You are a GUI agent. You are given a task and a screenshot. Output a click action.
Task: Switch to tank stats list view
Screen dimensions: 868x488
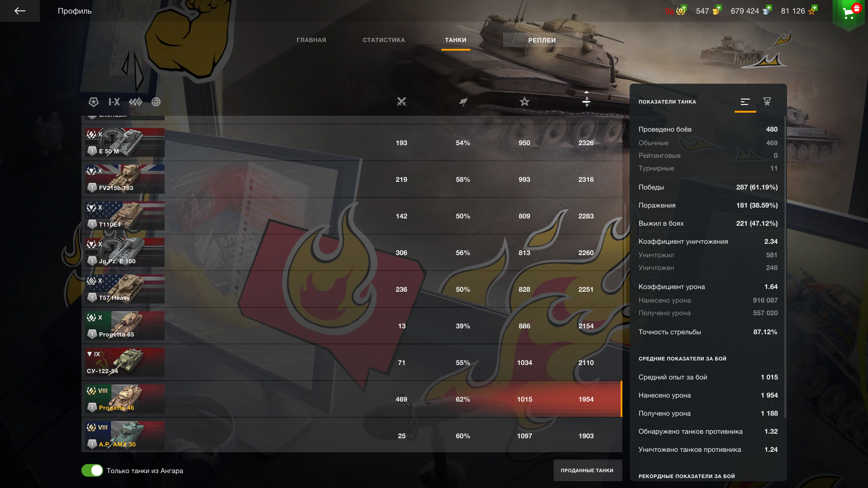click(745, 102)
